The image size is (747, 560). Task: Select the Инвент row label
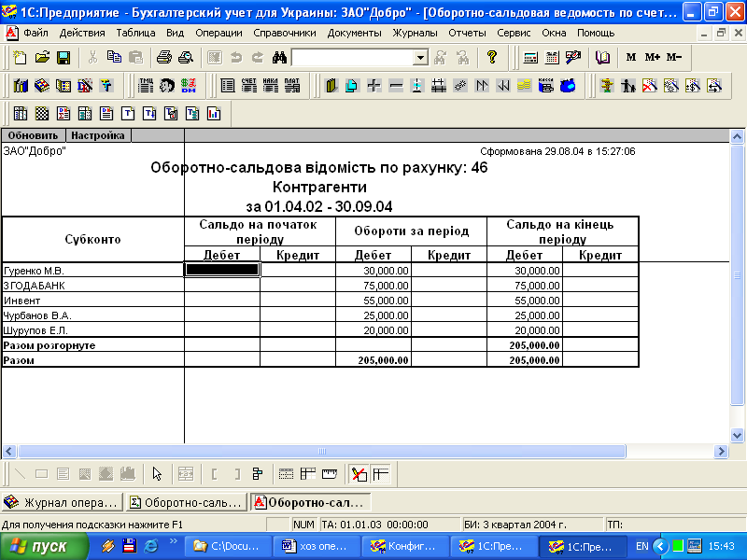tap(21, 301)
